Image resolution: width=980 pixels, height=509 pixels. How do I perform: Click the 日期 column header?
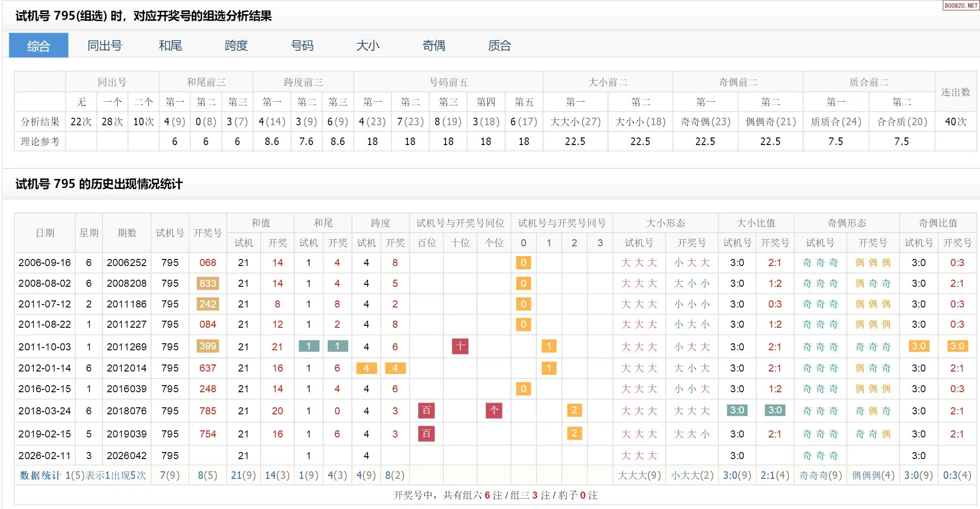click(45, 233)
